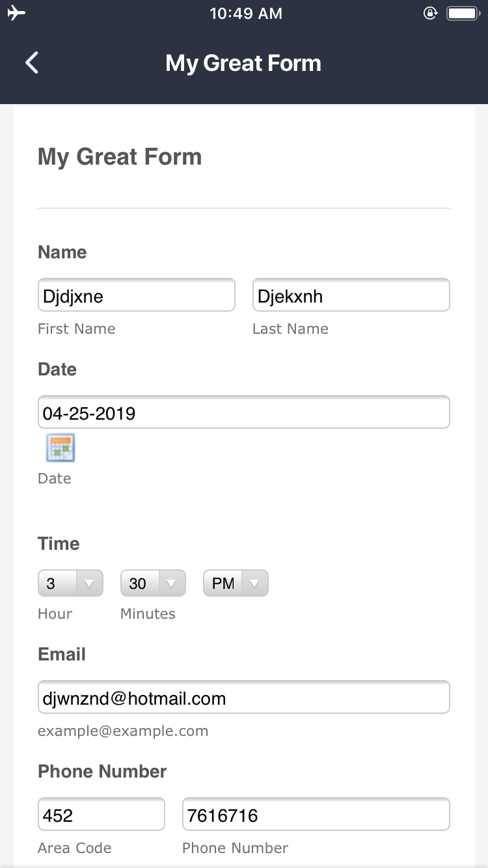
Task: Edit the First Name field Djdjxne
Action: tap(137, 295)
